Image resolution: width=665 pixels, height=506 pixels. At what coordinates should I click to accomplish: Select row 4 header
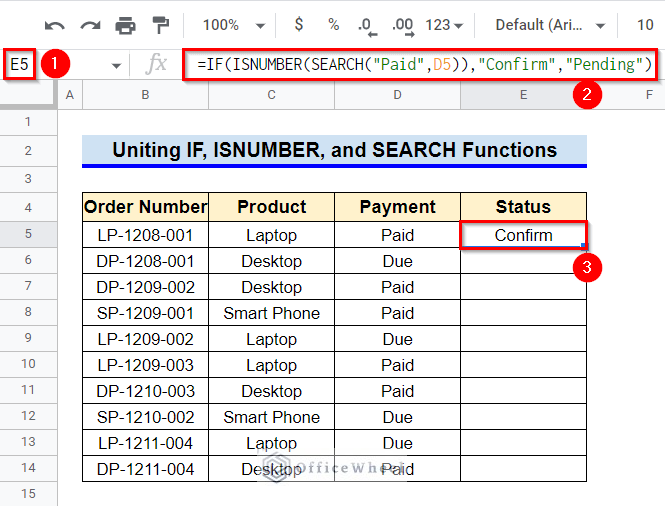28,207
